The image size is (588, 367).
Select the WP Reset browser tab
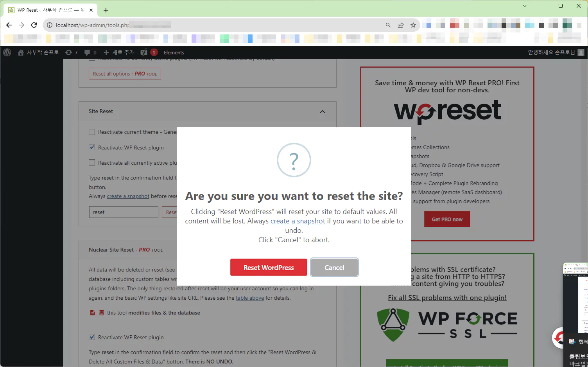[x=50, y=10]
